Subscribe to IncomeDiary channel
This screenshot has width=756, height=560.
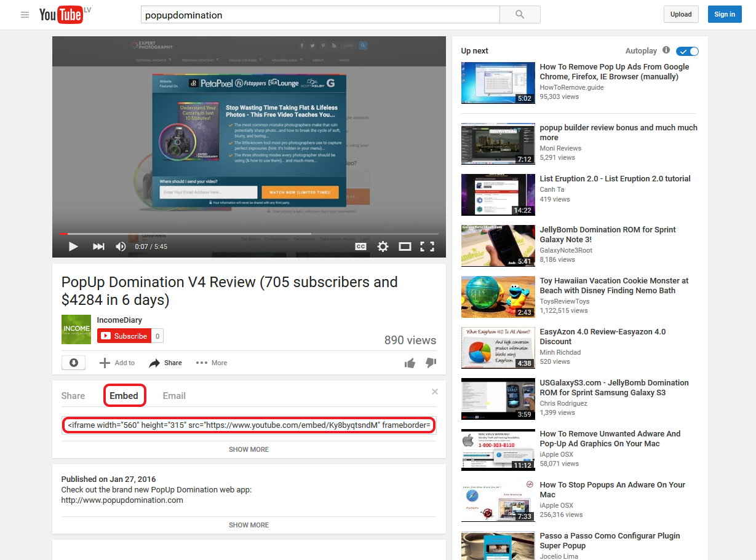pos(124,336)
